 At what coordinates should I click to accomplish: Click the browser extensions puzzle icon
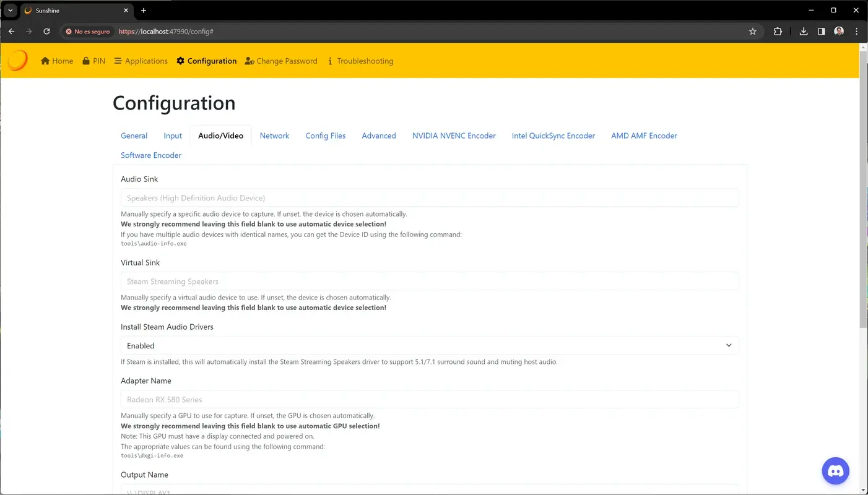778,31
